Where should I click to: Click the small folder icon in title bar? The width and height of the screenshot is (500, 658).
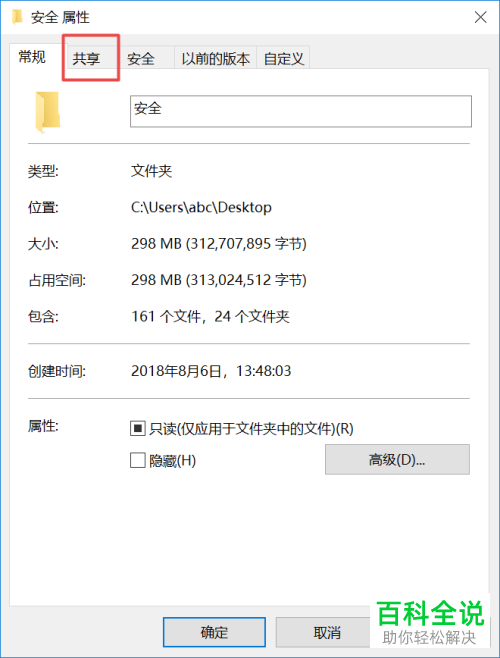17,17
